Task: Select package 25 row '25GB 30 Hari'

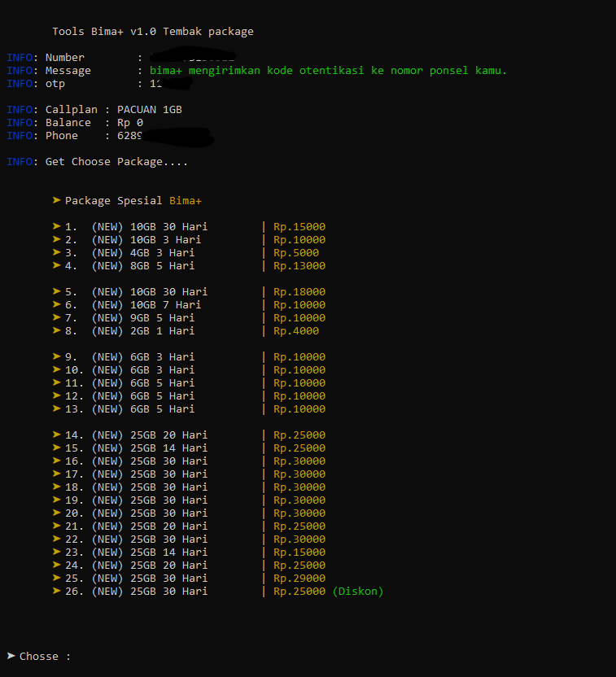Action: [189, 578]
